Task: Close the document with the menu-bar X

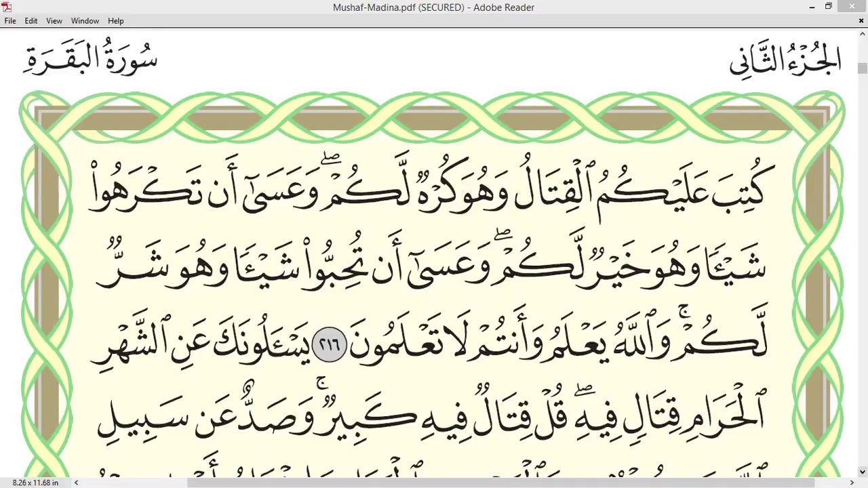Action: [861, 21]
